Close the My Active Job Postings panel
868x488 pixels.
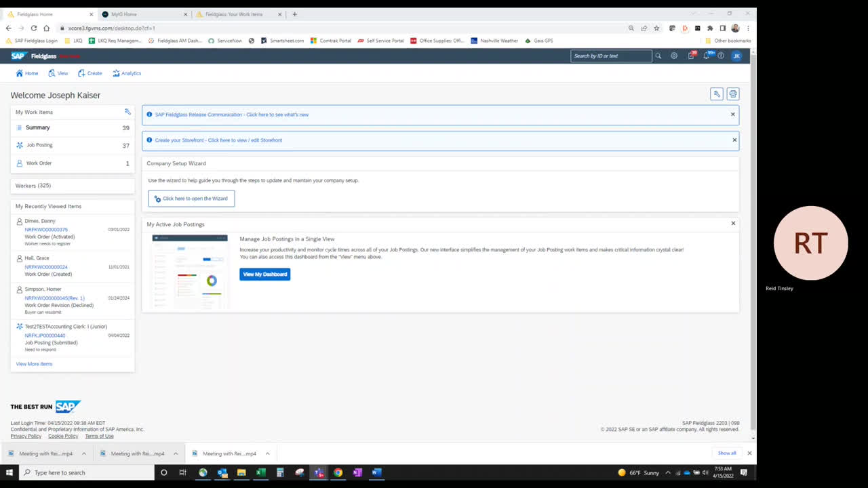coord(733,223)
